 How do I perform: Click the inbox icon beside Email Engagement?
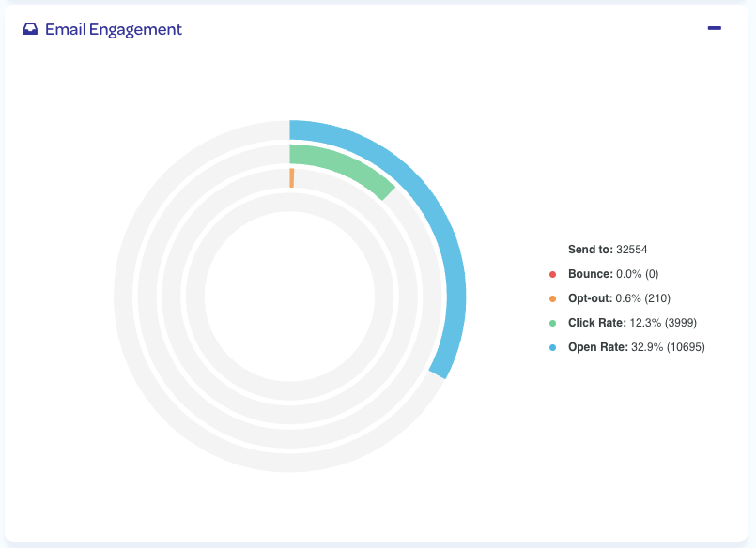tap(30, 29)
